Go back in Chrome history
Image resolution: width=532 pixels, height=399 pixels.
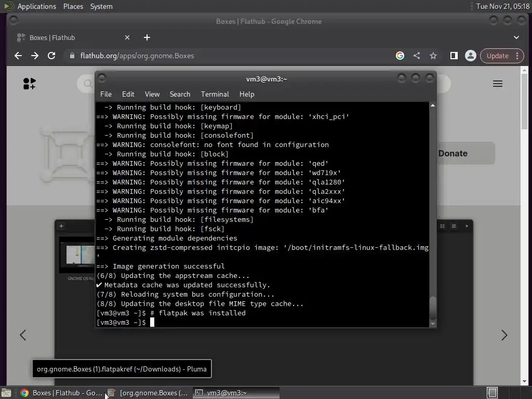click(x=18, y=56)
